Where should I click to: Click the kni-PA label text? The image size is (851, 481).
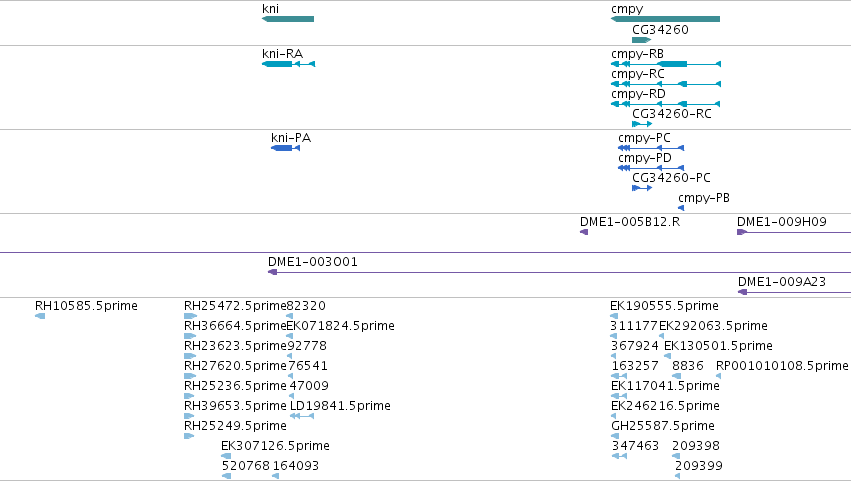(291, 138)
